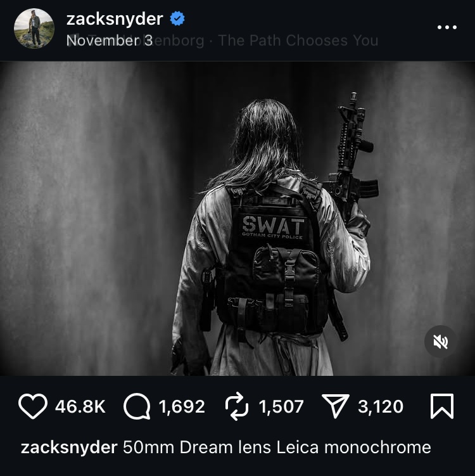Unmute the video with the speaker icon
The width and height of the screenshot is (475, 476).
(x=440, y=342)
